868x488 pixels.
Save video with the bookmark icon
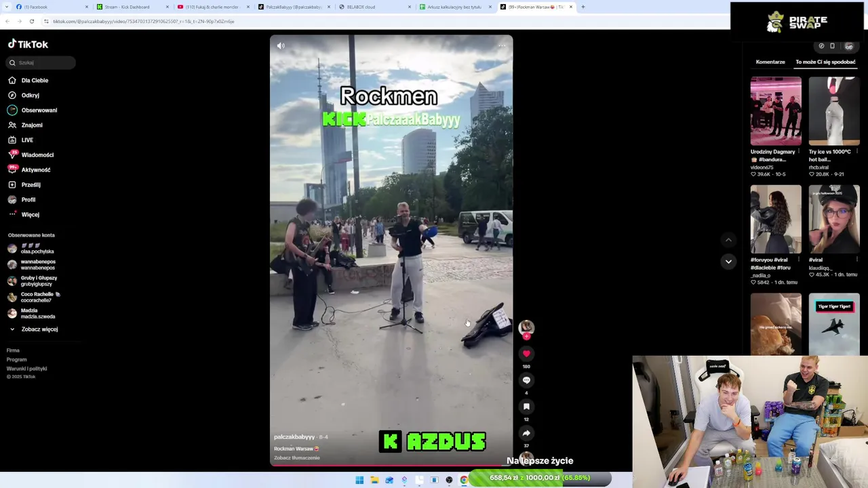pyautogui.click(x=526, y=407)
